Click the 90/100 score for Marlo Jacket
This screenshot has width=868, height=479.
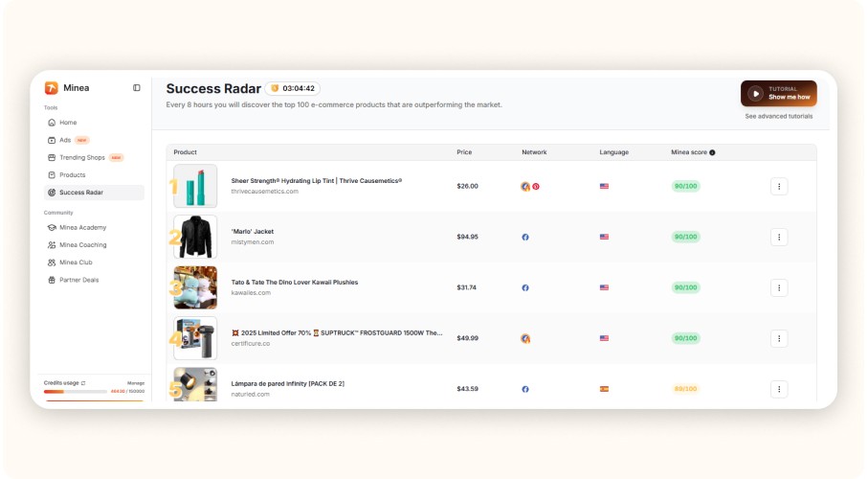pos(685,237)
